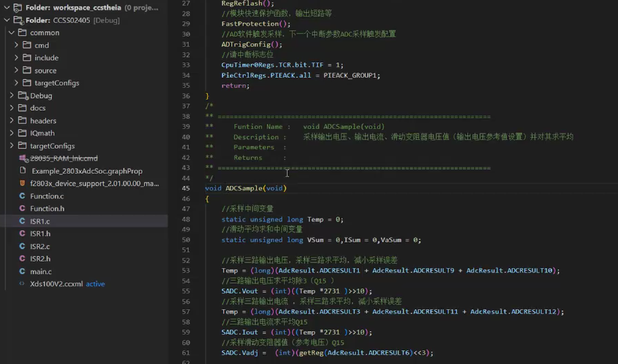The height and width of the screenshot is (364, 618).
Task: Click the Debug folder icon
Action: 23,96
